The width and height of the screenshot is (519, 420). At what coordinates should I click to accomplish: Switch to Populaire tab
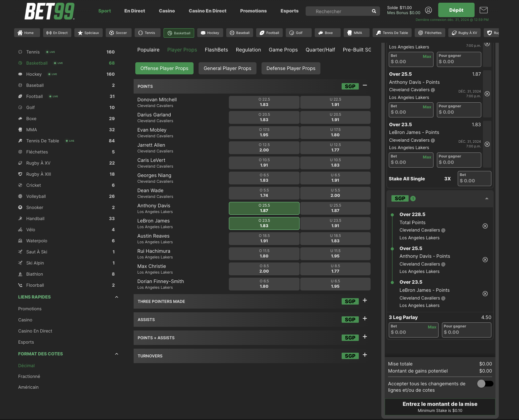pos(148,50)
